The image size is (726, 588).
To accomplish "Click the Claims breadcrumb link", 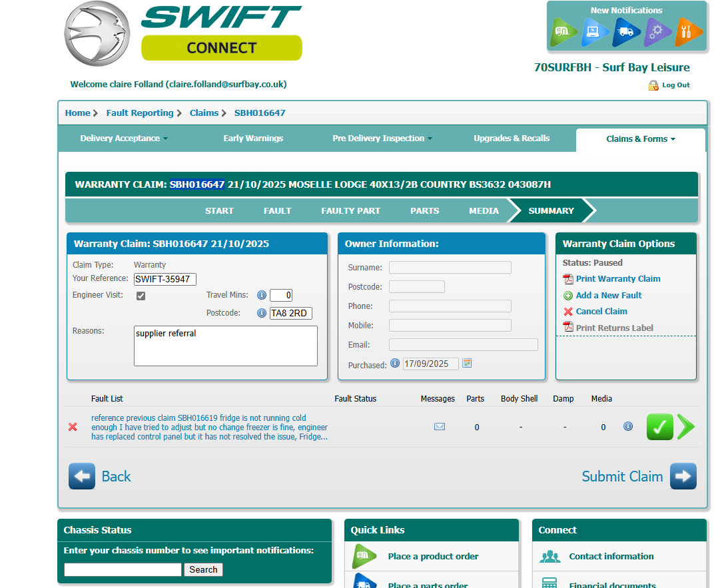I will [204, 113].
